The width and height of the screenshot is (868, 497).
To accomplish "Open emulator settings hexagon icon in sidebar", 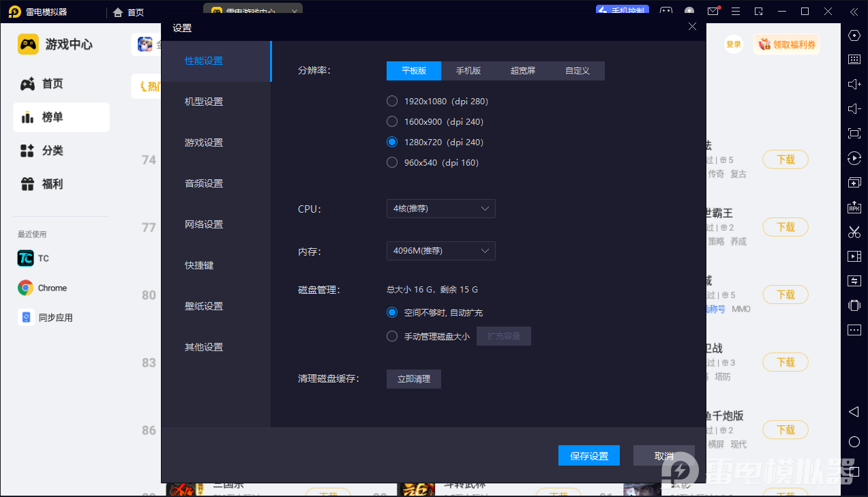I will tap(854, 35).
